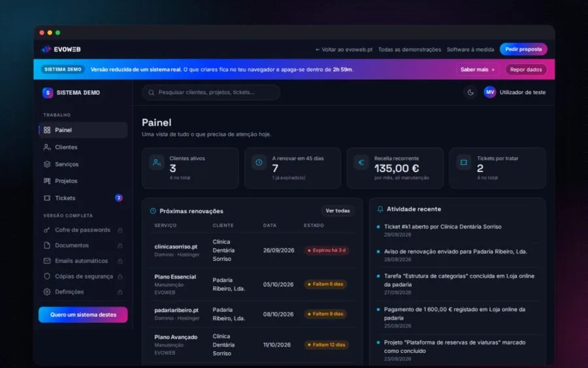Click the ESTADO column header
This screenshot has width=588, height=368.
click(x=314, y=226)
